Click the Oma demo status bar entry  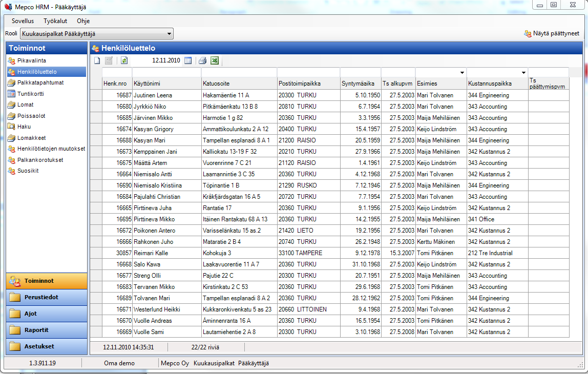[x=119, y=363]
